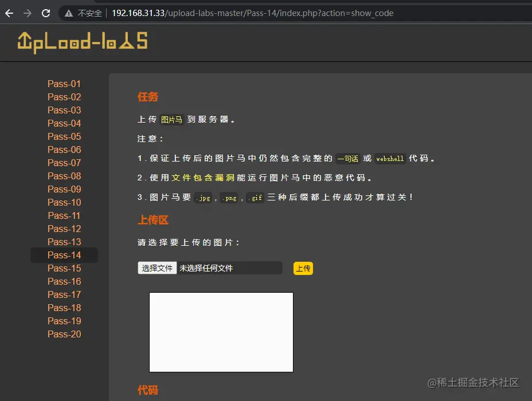The image size is (532, 401).
Task: Click the 代码 section heading
Action: click(147, 390)
